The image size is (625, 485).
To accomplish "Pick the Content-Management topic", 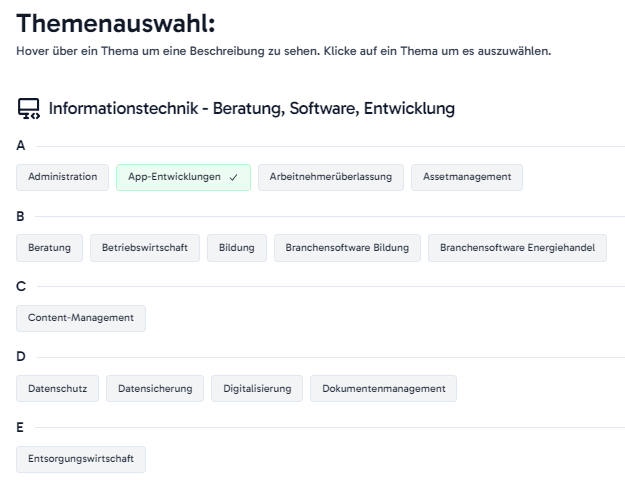I will (81, 318).
